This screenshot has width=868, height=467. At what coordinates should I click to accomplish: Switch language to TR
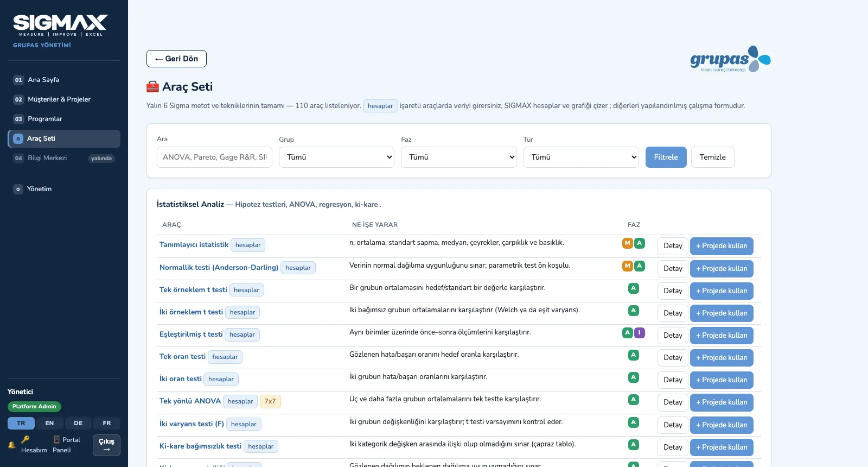[21, 424]
